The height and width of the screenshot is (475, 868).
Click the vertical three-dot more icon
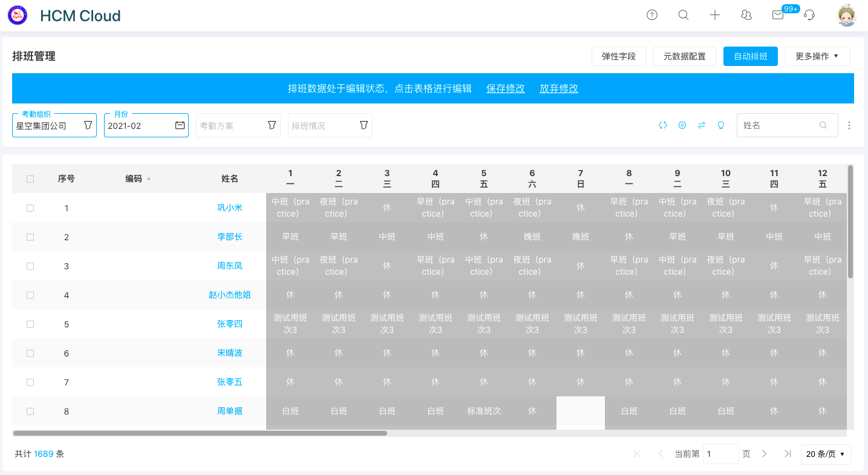[849, 125]
